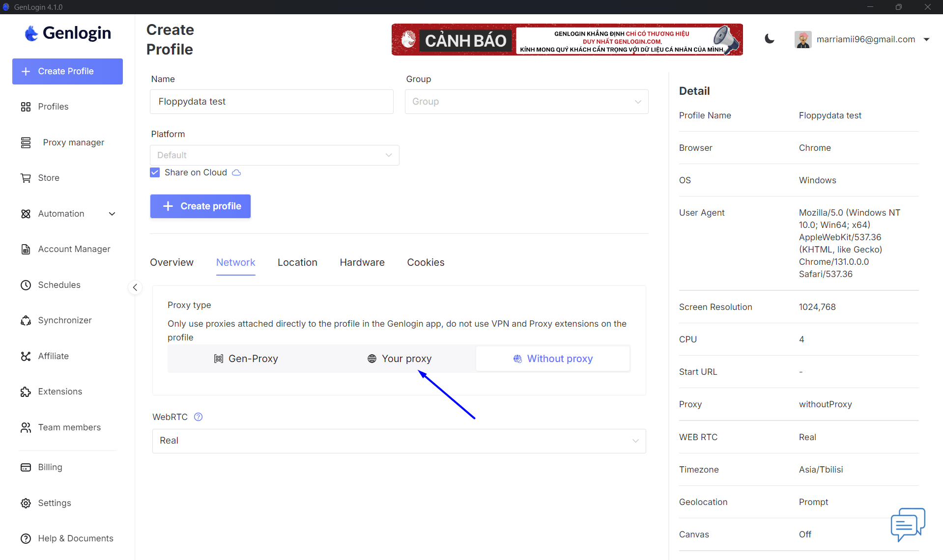Switch to the Location tab

point(297,262)
